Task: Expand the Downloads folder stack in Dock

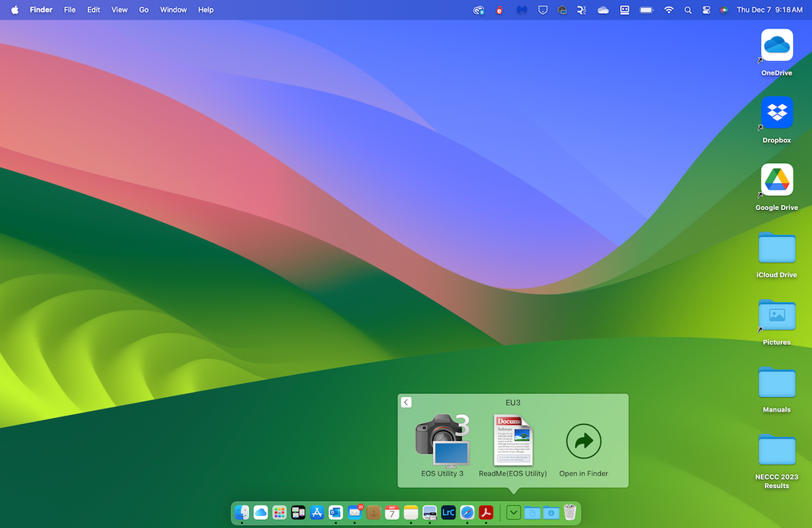Action: point(551,513)
